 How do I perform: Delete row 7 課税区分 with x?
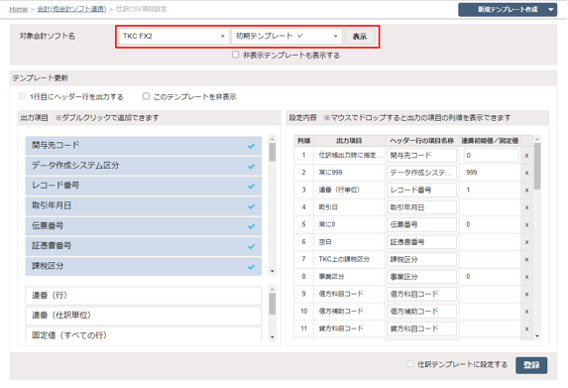coord(527,260)
